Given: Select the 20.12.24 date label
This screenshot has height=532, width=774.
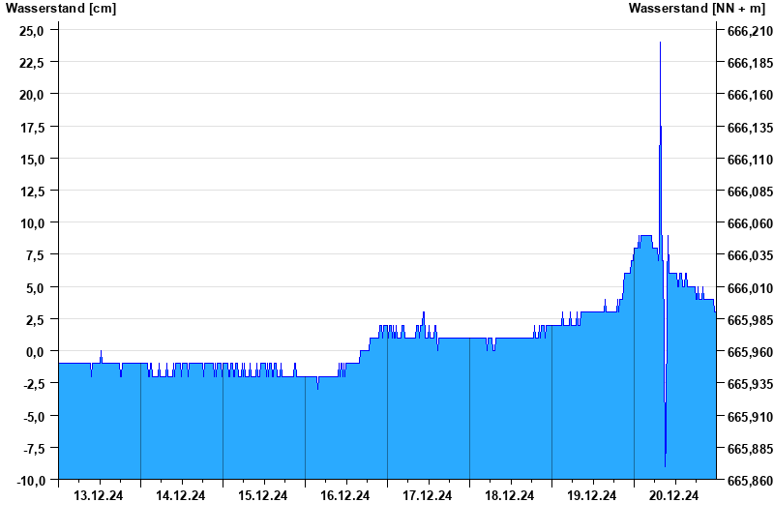Looking at the screenshot, I should [674, 495].
